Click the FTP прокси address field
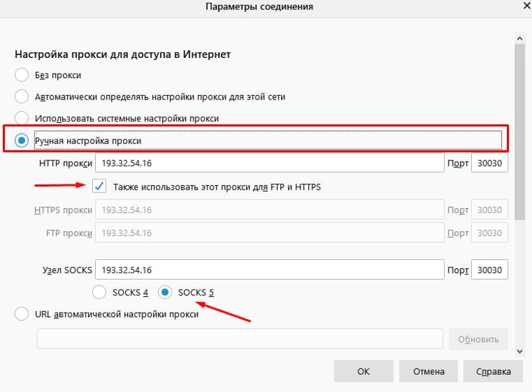The image size is (532, 392). (x=270, y=232)
